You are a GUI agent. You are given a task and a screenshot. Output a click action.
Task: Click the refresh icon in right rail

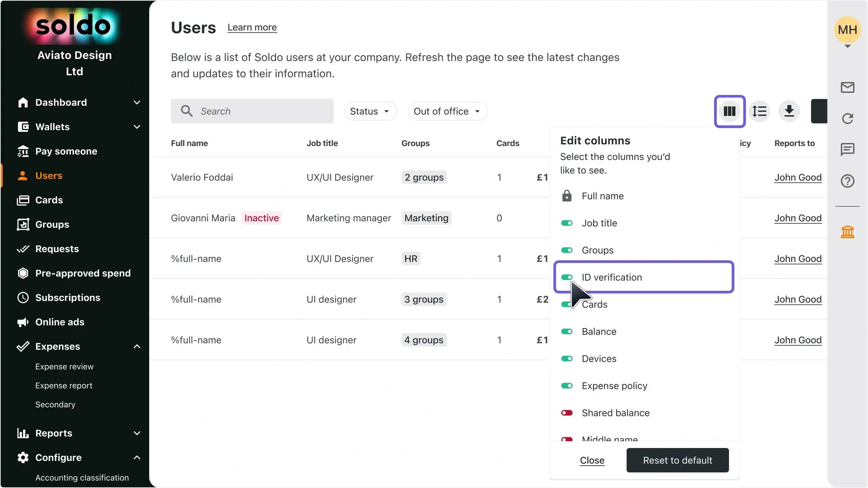(x=847, y=118)
